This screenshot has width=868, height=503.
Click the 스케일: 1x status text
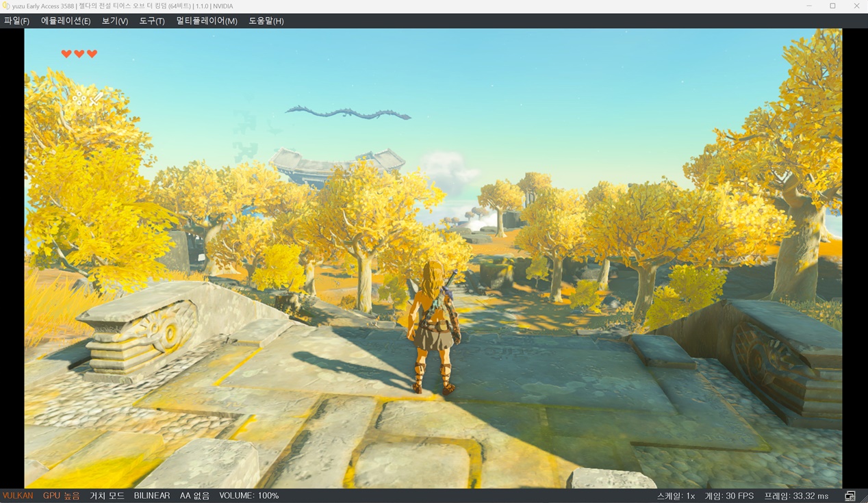[x=676, y=495]
